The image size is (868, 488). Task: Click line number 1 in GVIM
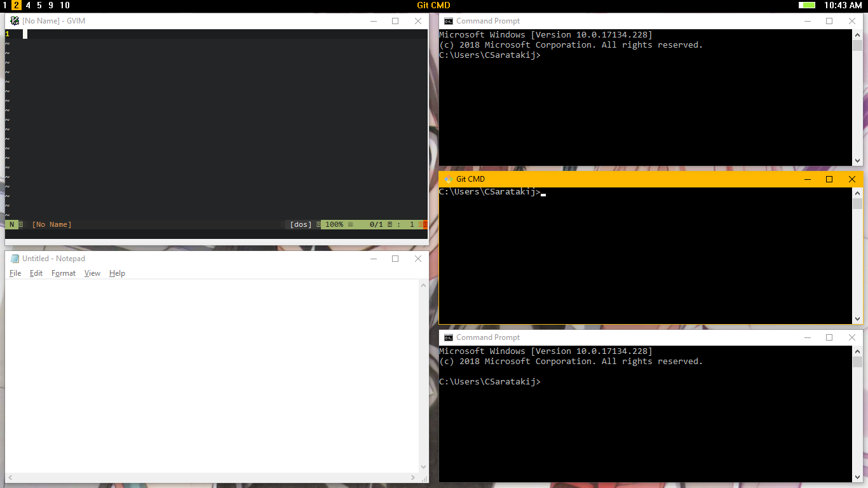8,34
